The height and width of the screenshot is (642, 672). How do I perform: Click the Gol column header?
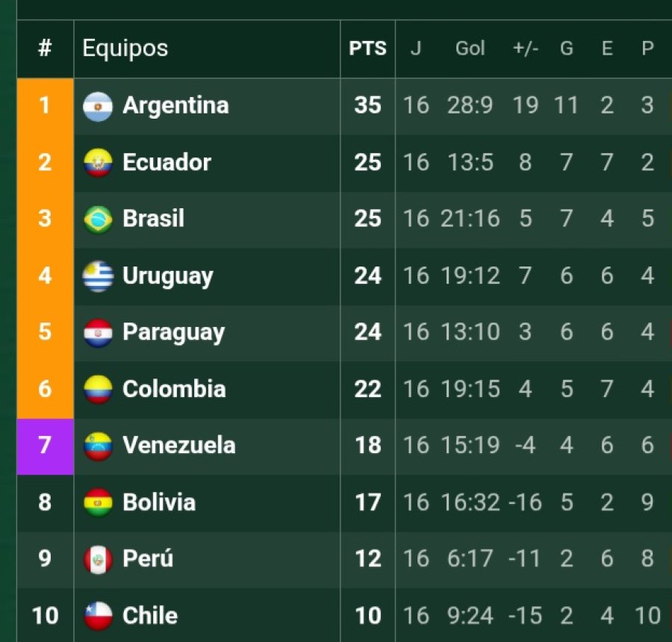point(470,49)
